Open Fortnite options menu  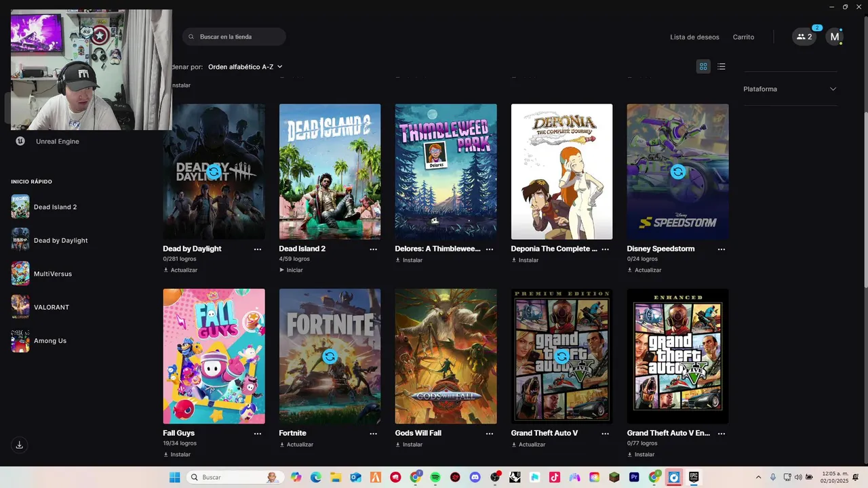[374, 434]
